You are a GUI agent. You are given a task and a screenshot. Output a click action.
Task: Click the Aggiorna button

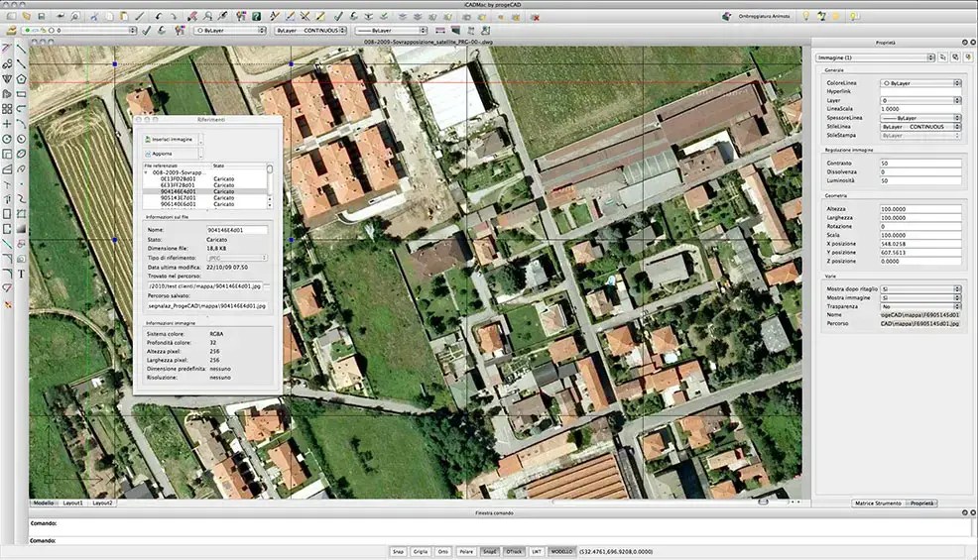pyautogui.click(x=171, y=154)
